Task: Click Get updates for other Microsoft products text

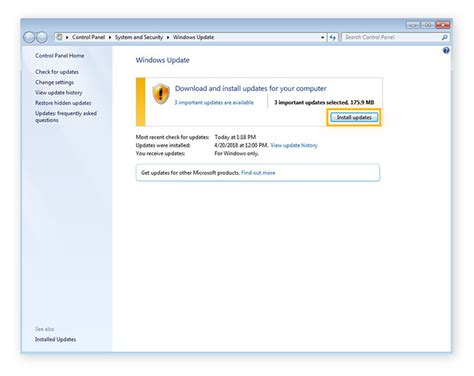Action: coord(190,173)
